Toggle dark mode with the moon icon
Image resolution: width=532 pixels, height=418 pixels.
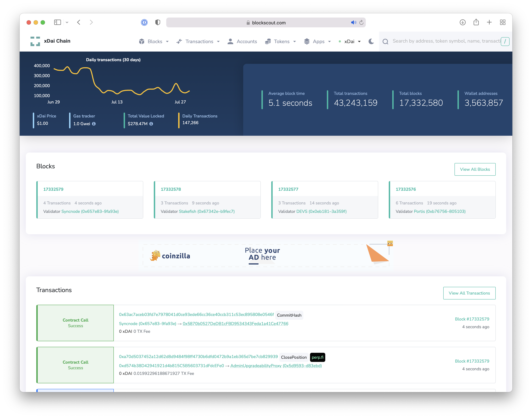click(371, 41)
